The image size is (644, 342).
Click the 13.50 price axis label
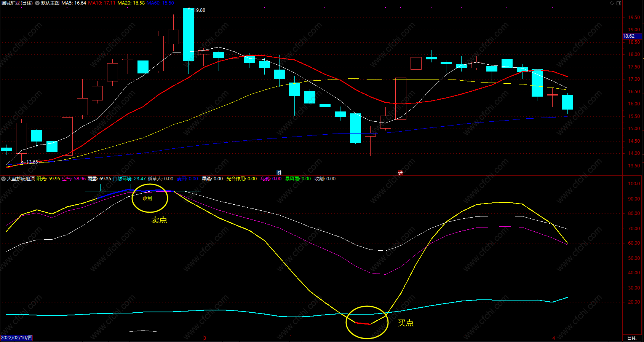[x=634, y=166]
